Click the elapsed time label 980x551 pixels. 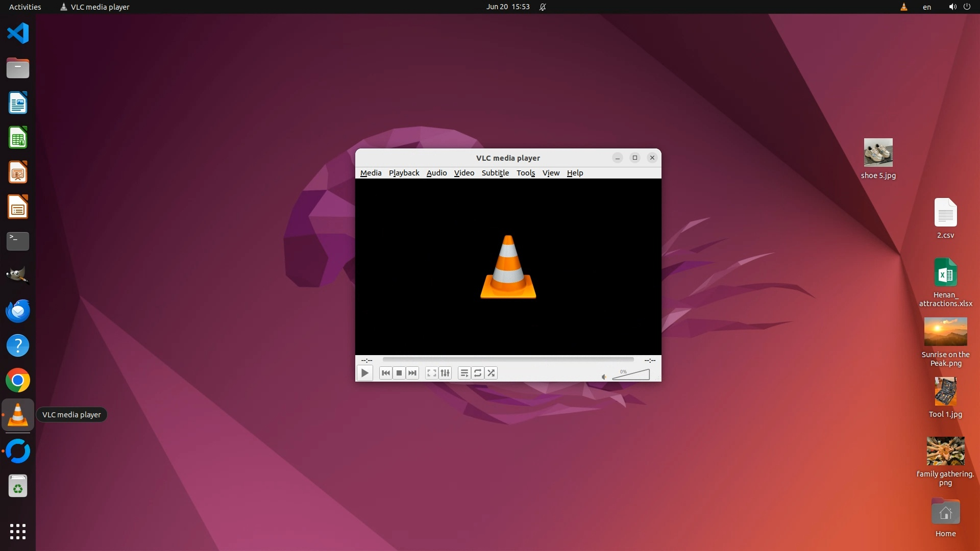[x=366, y=360]
